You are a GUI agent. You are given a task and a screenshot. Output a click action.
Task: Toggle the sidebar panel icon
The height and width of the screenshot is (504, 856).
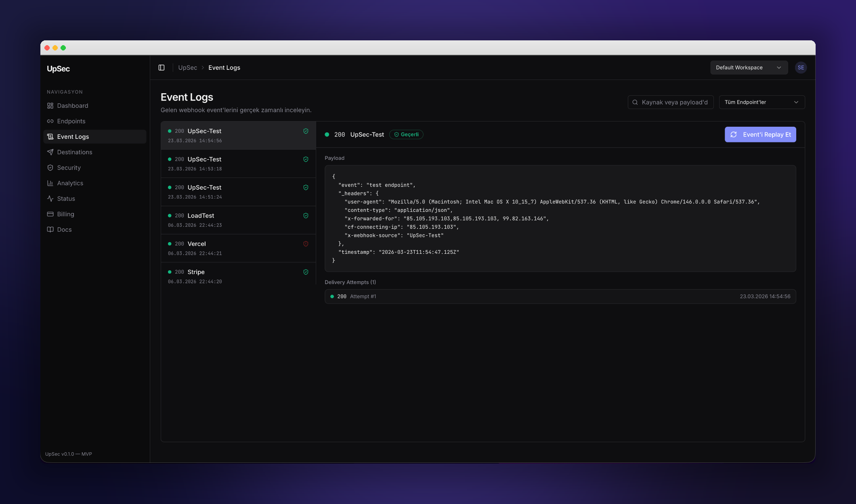point(162,68)
